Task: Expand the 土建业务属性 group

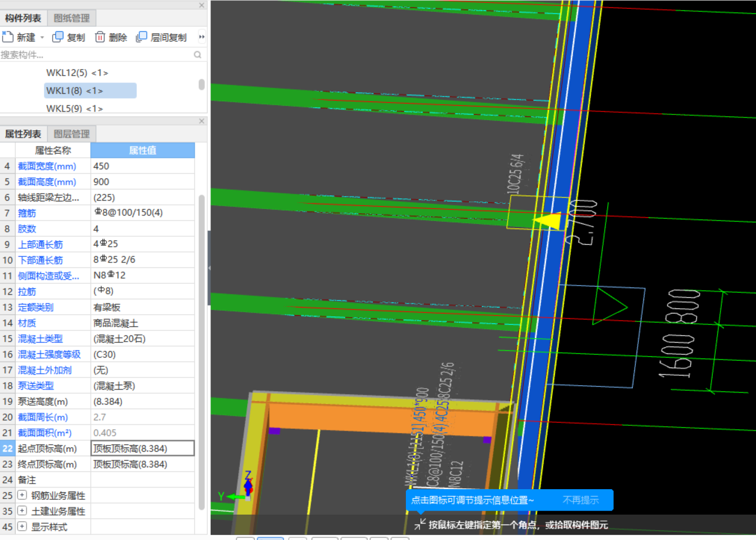Action: [22, 511]
